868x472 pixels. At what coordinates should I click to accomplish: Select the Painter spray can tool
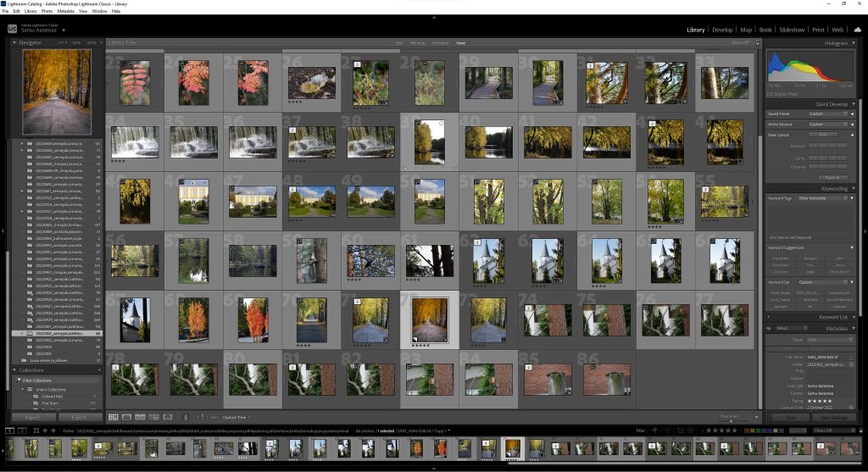pos(187,417)
